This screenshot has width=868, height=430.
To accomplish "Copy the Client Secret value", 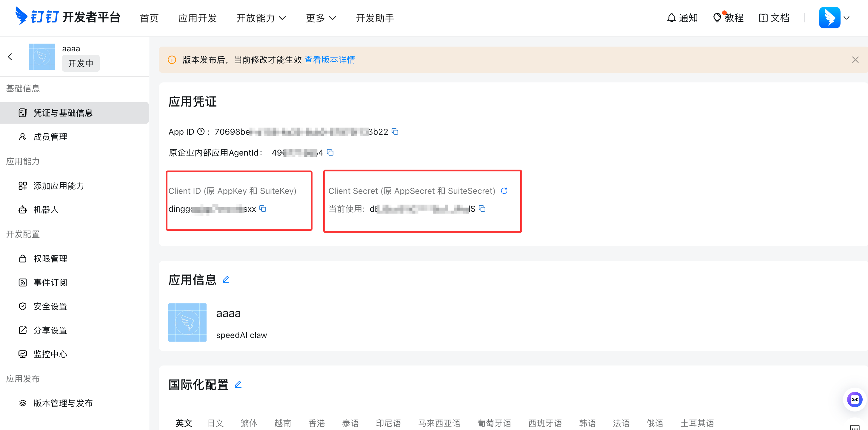I will point(482,209).
